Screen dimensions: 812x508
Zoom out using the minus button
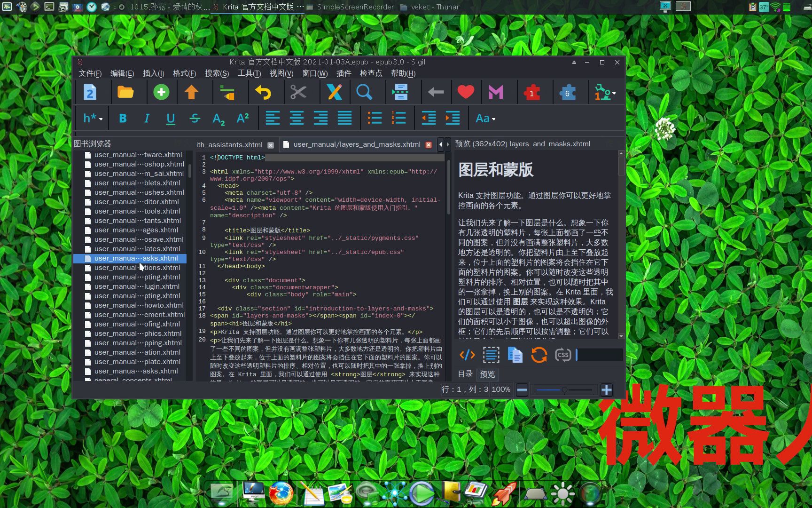click(x=522, y=390)
